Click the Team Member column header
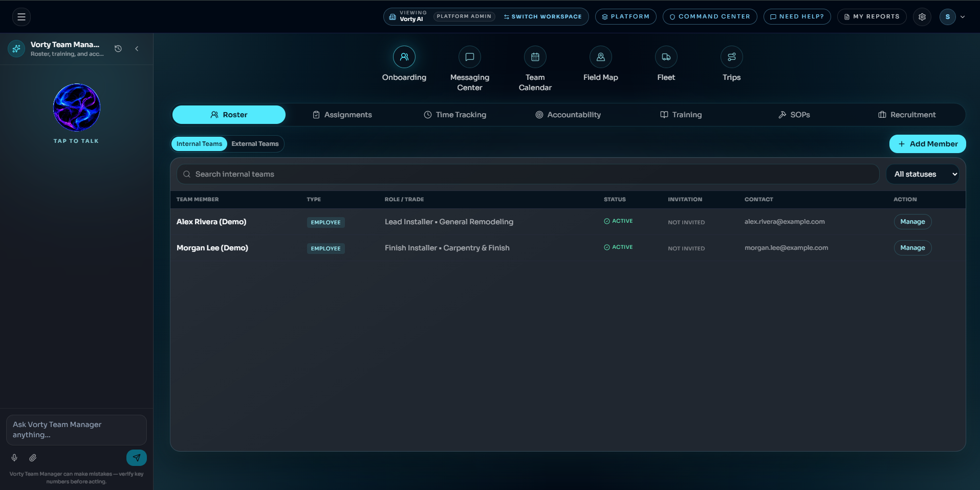The height and width of the screenshot is (490, 980). pos(198,199)
